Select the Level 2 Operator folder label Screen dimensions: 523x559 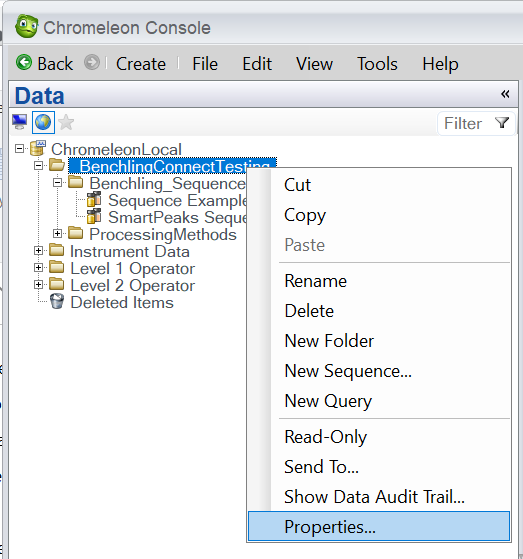132,285
